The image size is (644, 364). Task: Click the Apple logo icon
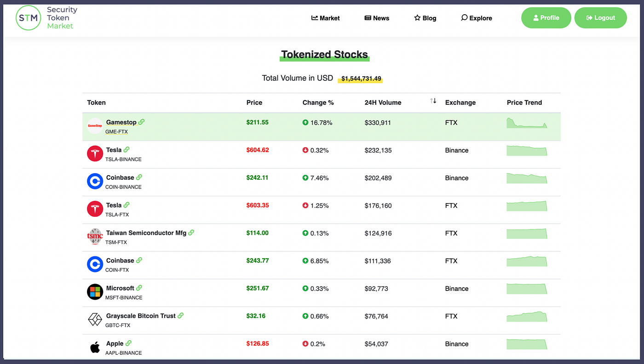pos(95,347)
